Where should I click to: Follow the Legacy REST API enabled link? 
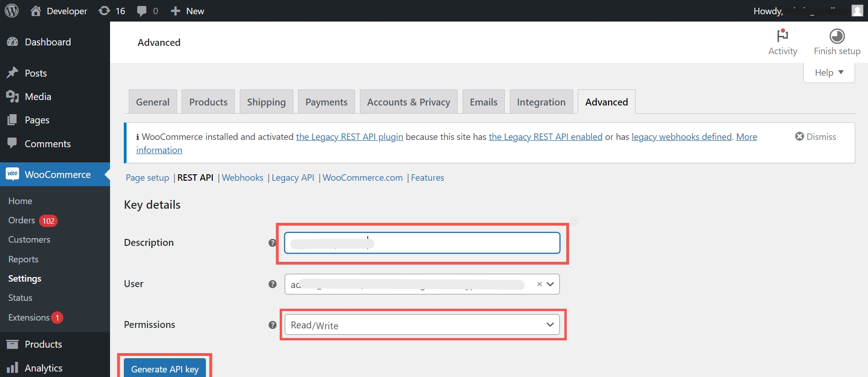[x=546, y=137]
